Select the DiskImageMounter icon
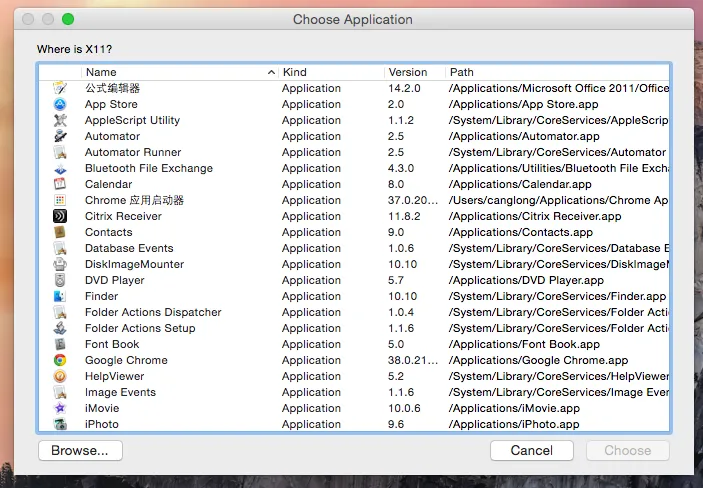Image resolution: width=703 pixels, height=488 pixels. point(60,264)
